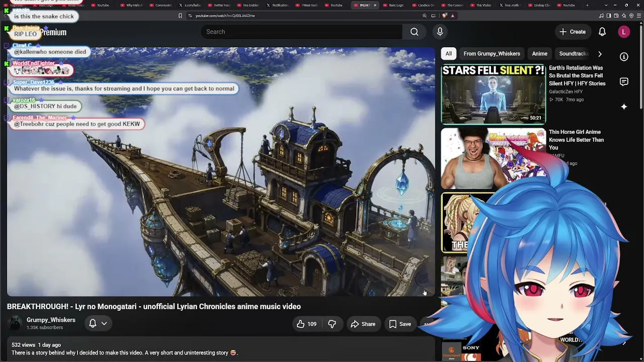Open the Grumpy_Whiskers channel name link
The width and height of the screenshot is (644, 362).
[x=51, y=320]
